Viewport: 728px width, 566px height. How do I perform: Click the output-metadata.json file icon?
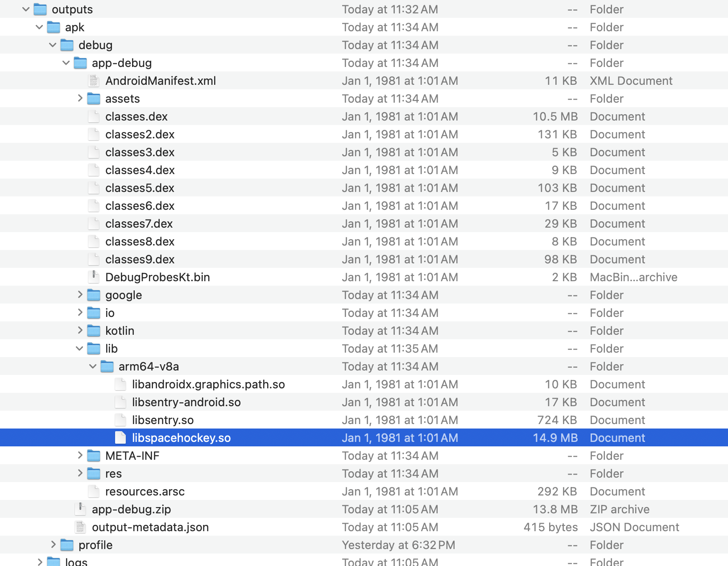80,527
